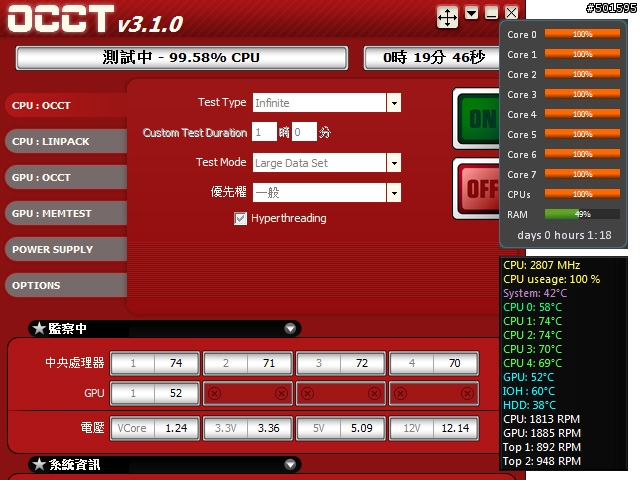Open the Test Mode dropdown
Viewport: 640px width, 480px height.
tap(394, 163)
